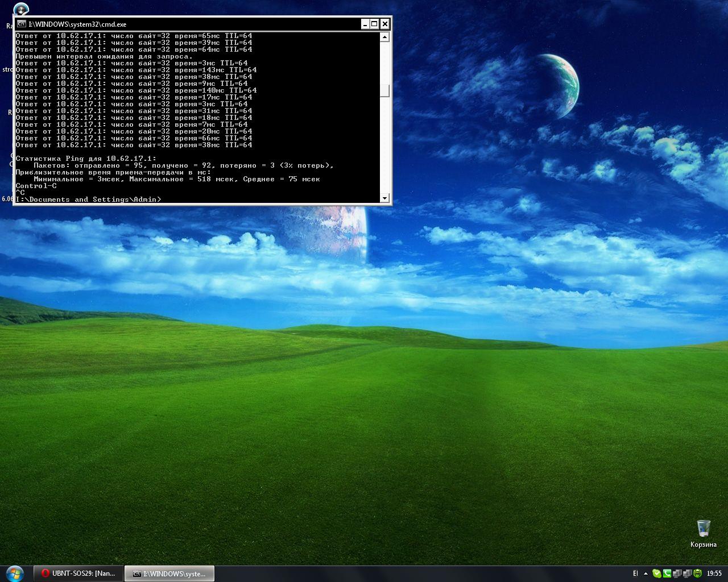The image size is (728, 582).
Task: Open the Windows Start menu orb
Action: point(14,573)
